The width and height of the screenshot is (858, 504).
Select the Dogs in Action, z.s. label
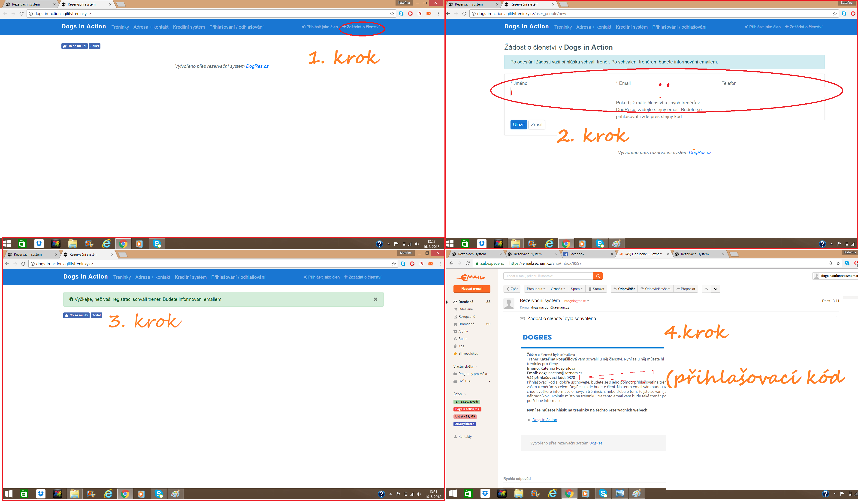click(467, 409)
